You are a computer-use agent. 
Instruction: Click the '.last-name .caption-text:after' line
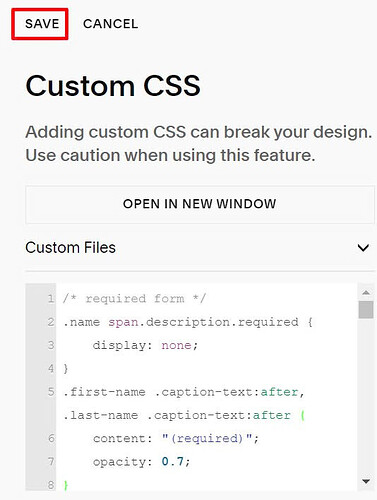[x=184, y=415]
